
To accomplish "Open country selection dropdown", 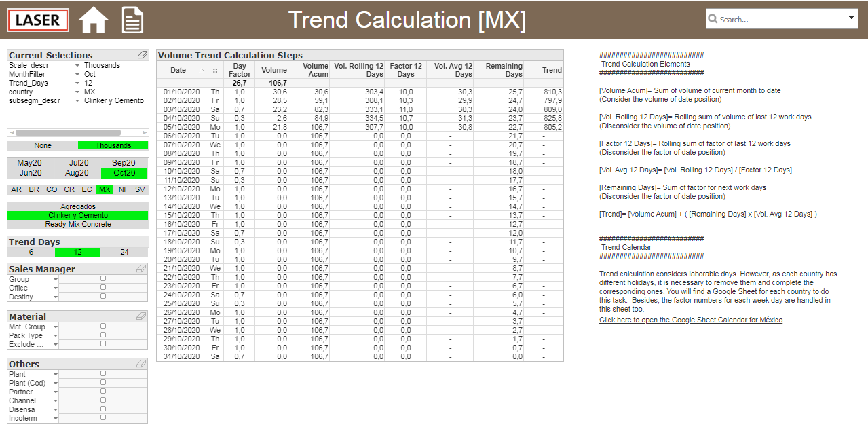I will (x=77, y=92).
